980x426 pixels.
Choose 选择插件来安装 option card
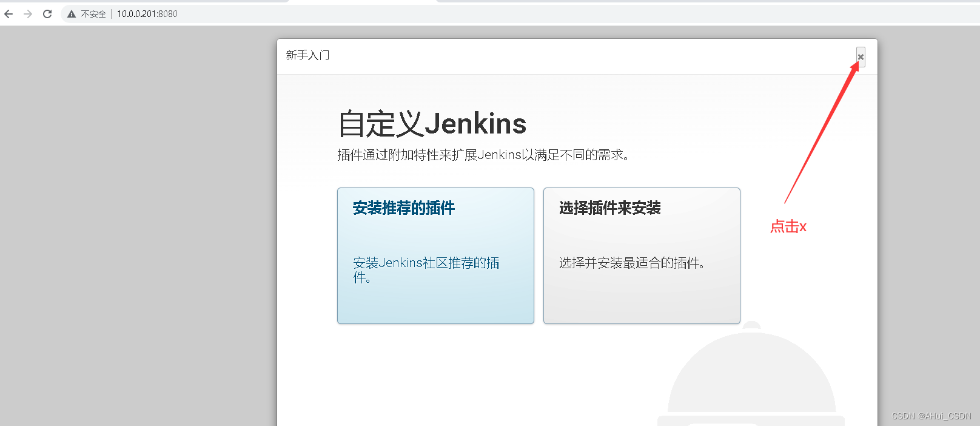pos(642,255)
